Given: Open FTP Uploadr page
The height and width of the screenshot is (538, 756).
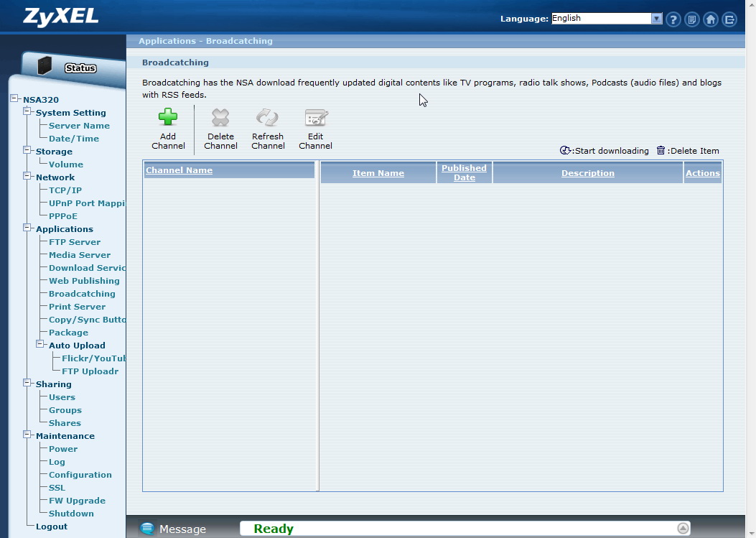Looking at the screenshot, I should point(90,371).
